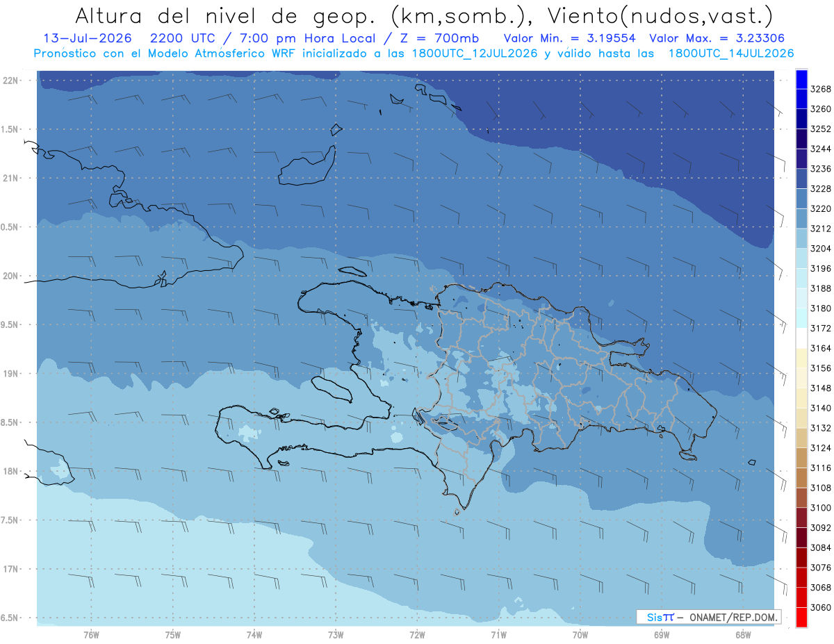Pick the legend swatch between 3164 and 3156
Viewport: 834px width, 644px height.
point(801,358)
